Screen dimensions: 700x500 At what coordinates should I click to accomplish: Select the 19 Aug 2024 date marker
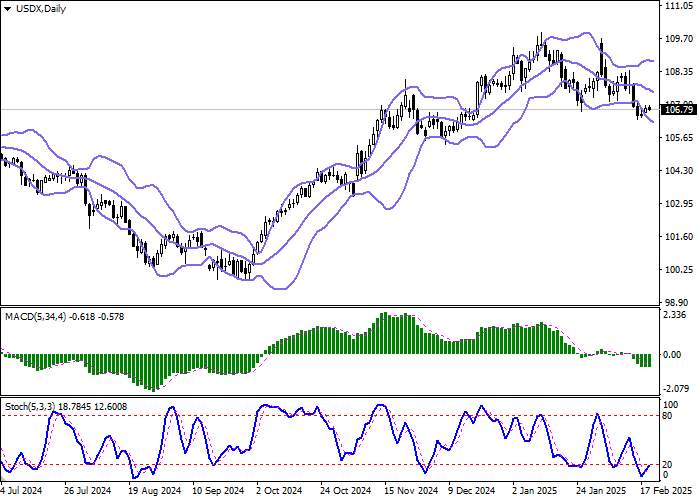coord(154,491)
